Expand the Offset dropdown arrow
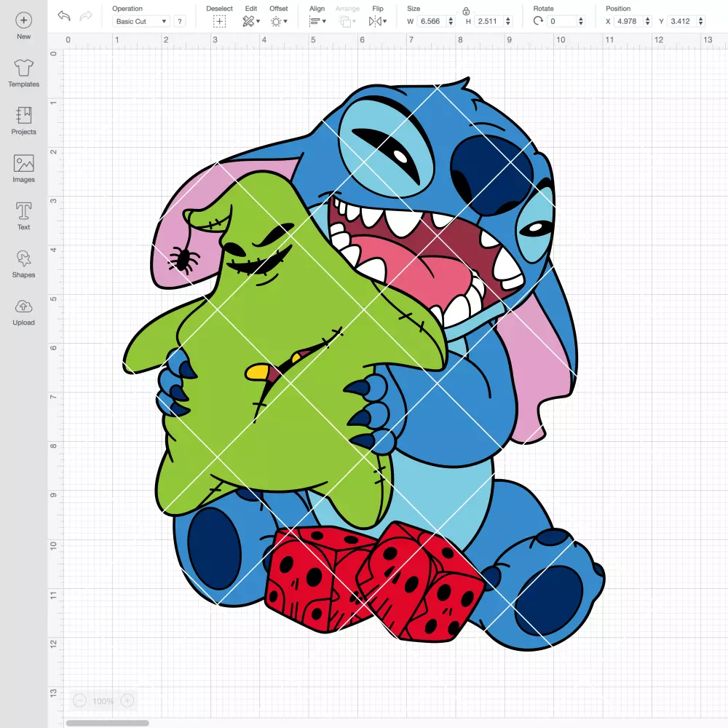This screenshot has width=728, height=728. (285, 21)
